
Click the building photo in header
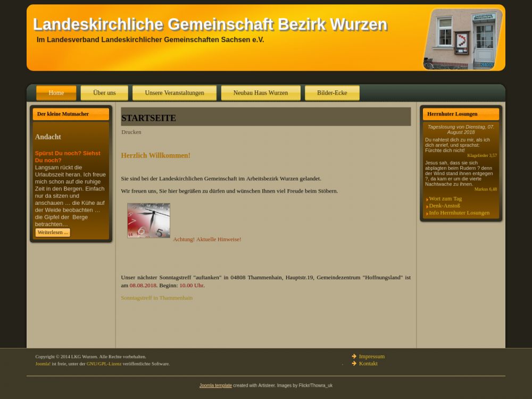click(462, 39)
